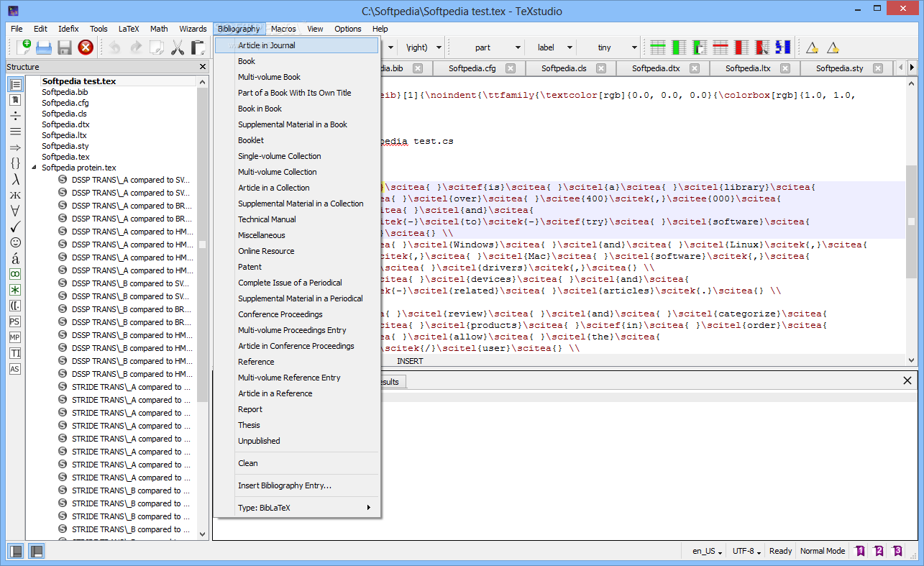
Task: Click the cut table column icon
Action: [x=762, y=47]
